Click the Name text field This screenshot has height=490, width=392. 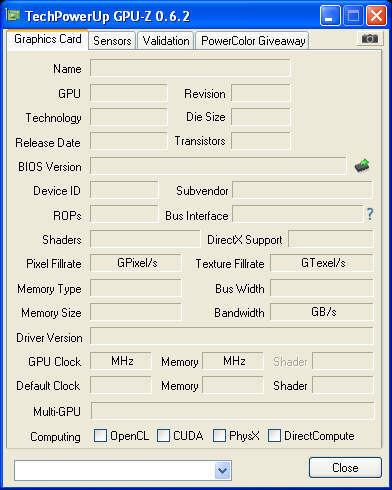[x=190, y=68]
